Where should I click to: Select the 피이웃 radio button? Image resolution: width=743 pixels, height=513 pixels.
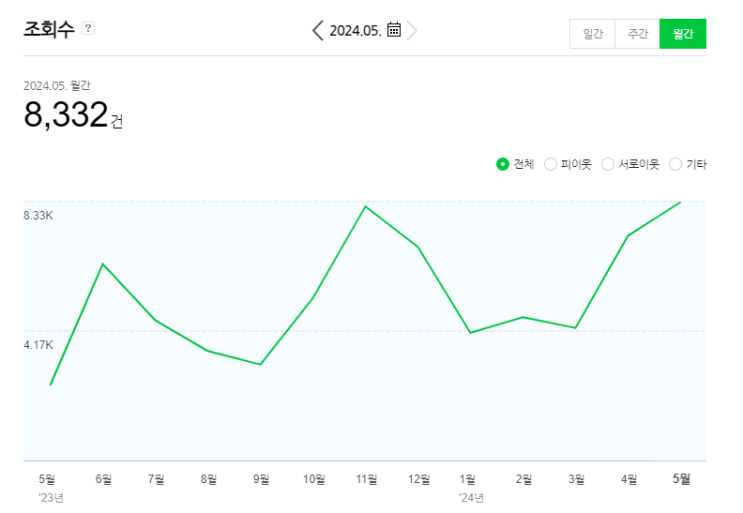pos(550,164)
